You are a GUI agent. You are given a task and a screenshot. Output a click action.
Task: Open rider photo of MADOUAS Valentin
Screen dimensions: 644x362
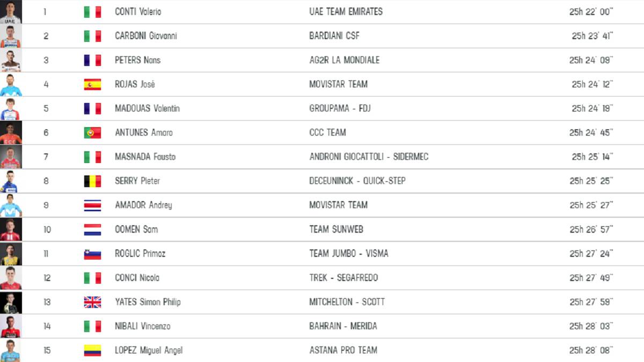(11, 108)
